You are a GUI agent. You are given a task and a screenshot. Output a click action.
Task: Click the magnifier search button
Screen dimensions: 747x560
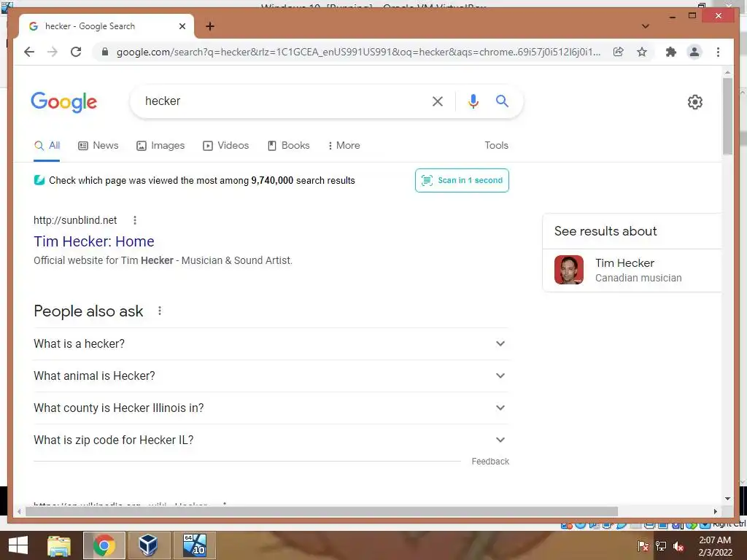click(x=502, y=101)
